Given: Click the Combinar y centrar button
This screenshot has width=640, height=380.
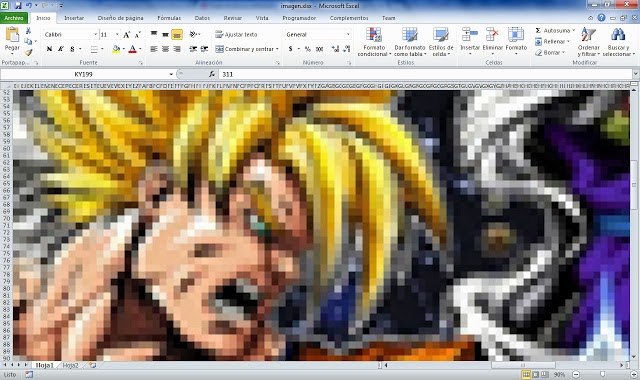Looking at the screenshot, I should (244, 49).
